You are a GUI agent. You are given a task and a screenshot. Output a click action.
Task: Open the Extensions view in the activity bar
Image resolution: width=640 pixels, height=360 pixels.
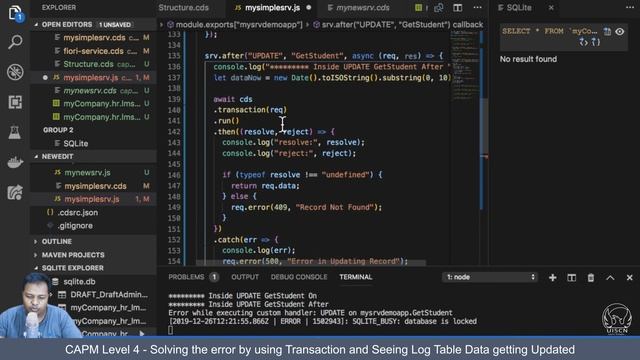pyautogui.click(x=15, y=102)
